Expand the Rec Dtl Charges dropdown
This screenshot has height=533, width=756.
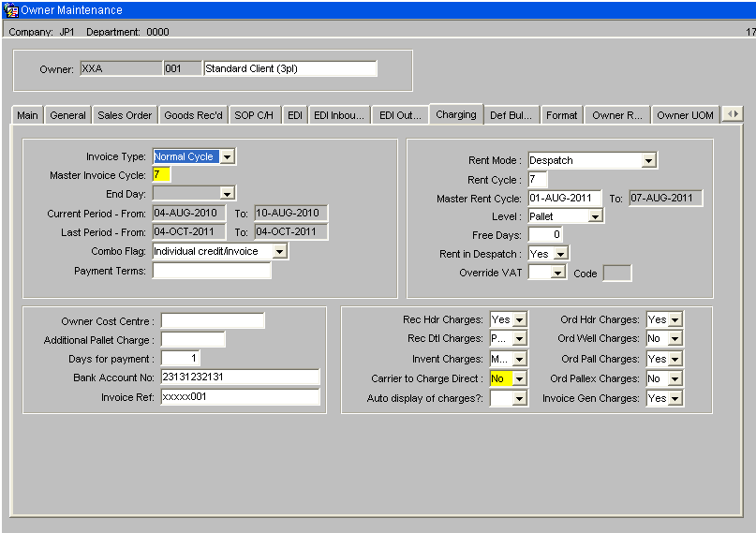[519, 338]
